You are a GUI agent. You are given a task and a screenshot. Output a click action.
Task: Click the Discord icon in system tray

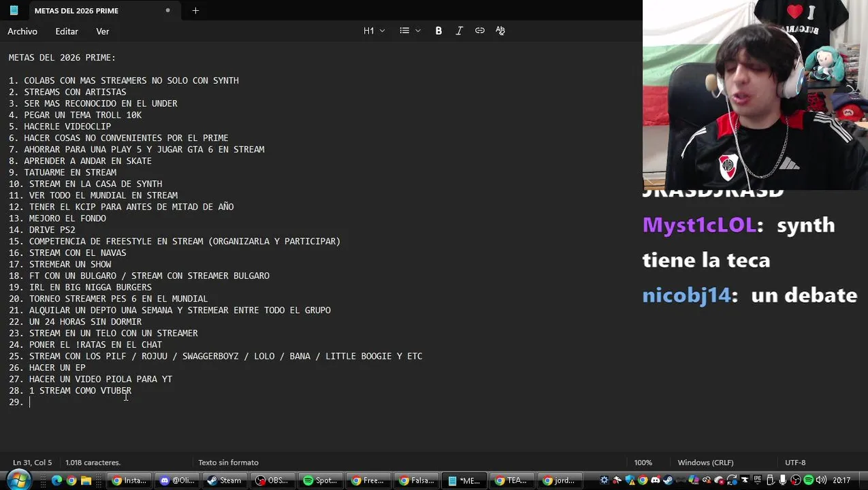point(656,480)
